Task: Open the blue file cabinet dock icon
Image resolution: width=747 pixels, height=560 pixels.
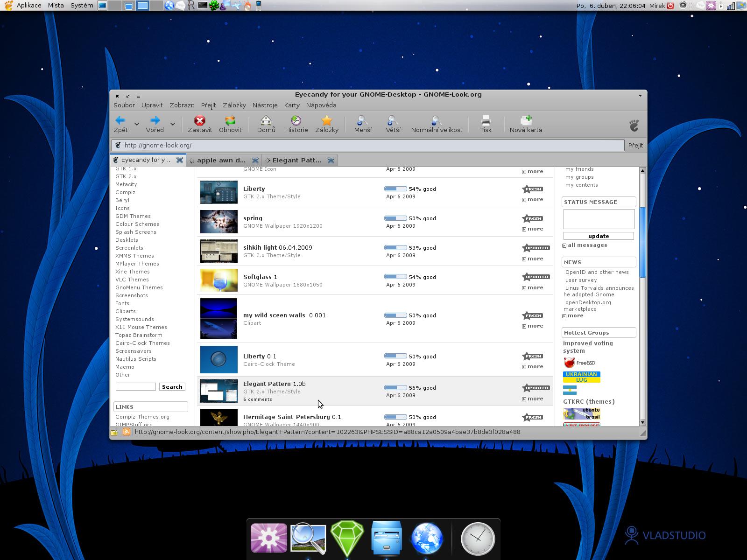Action: [x=386, y=537]
